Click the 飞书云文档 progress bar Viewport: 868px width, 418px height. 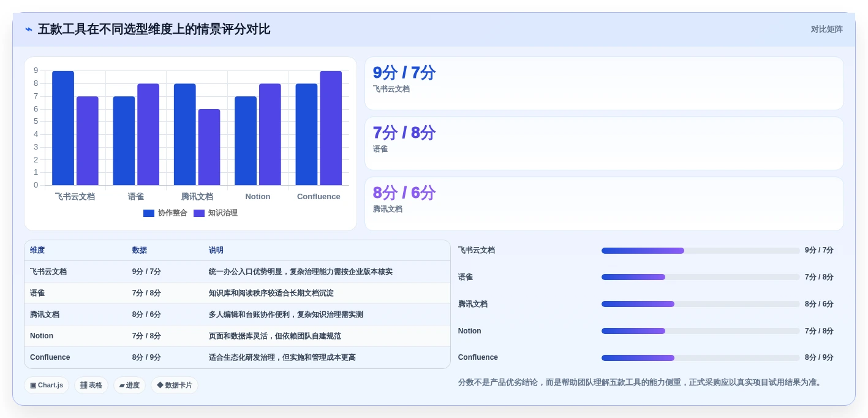[701, 251]
